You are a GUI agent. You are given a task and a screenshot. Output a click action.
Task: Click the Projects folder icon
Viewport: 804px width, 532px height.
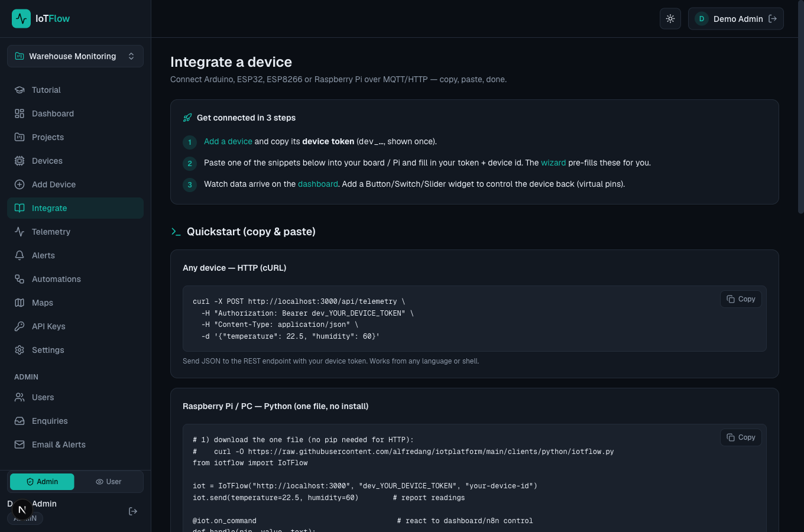point(20,137)
